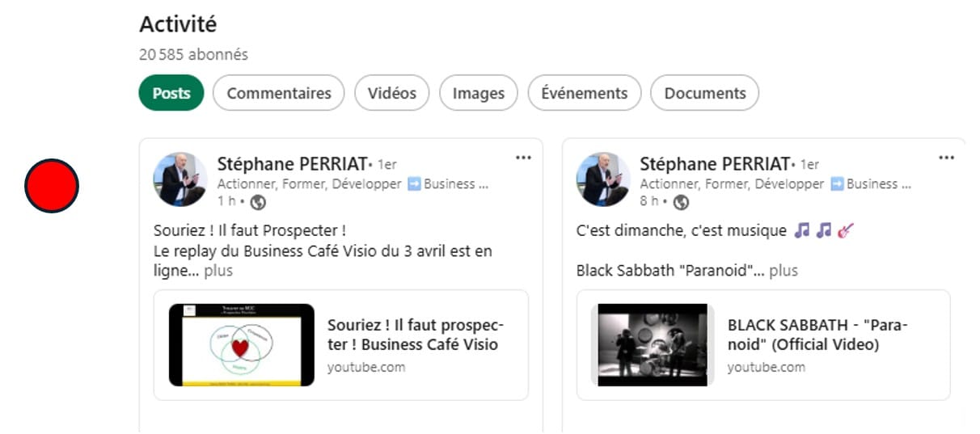Click the profile avatar on the 8 h post
This screenshot has width=980, height=434.
click(x=603, y=179)
